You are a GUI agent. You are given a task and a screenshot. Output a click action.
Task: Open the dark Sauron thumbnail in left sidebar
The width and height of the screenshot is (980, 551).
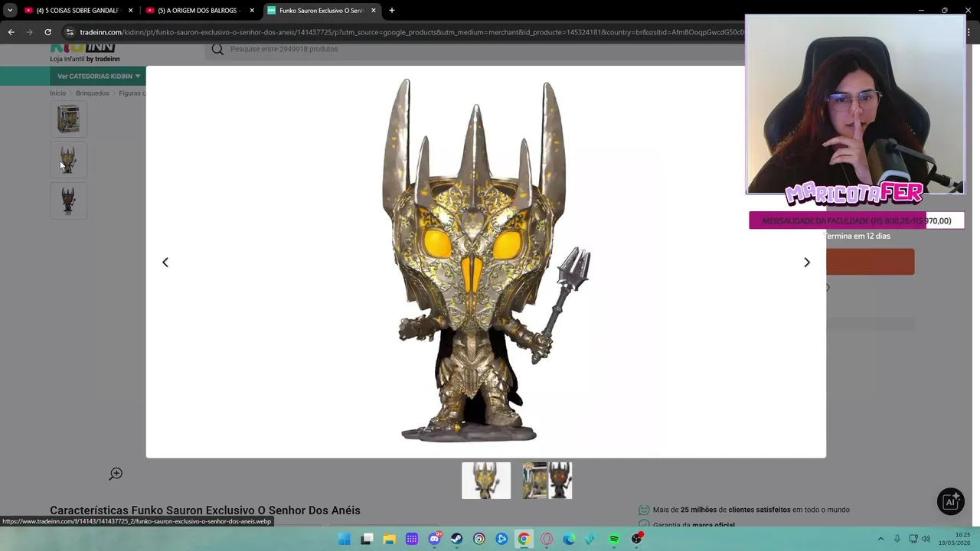pos(68,201)
